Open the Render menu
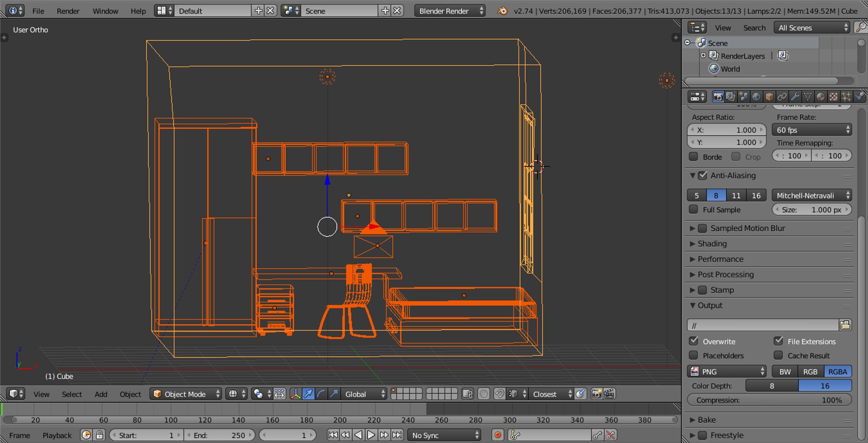The image size is (868, 443). tap(68, 11)
